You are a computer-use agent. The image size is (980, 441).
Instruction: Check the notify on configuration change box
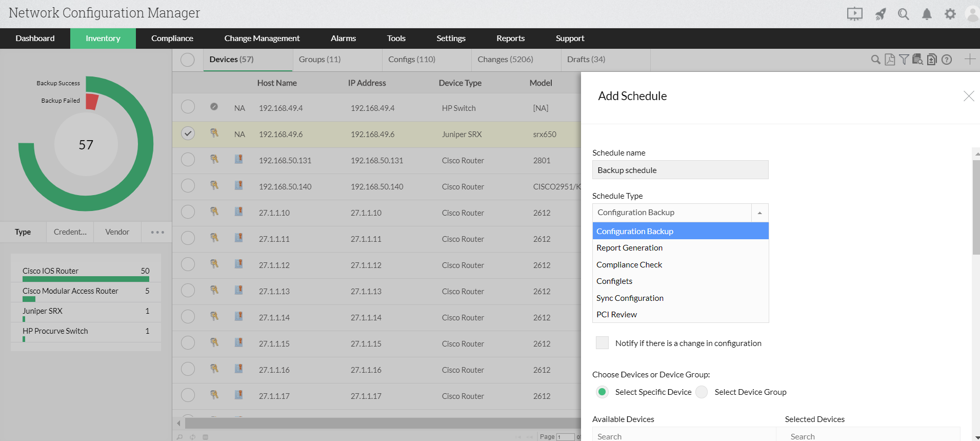pyautogui.click(x=602, y=343)
